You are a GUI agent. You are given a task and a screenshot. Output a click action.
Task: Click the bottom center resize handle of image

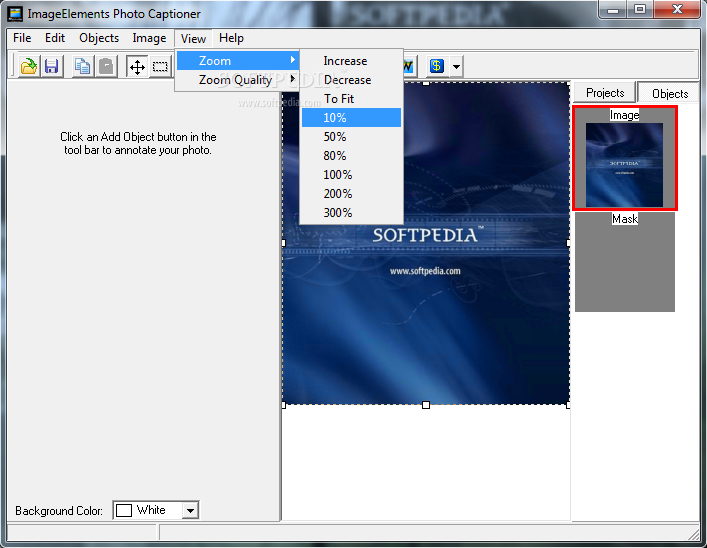426,405
